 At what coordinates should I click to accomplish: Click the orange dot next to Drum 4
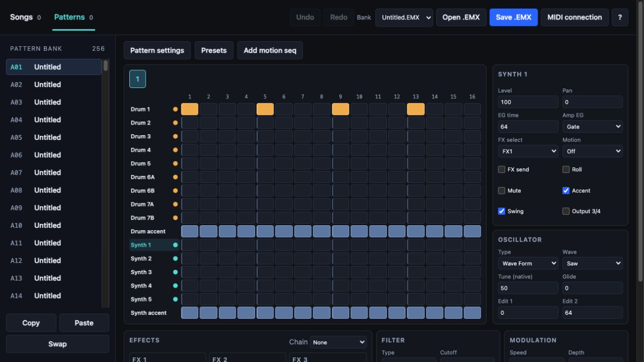pyautogui.click(x=176, y=150)
